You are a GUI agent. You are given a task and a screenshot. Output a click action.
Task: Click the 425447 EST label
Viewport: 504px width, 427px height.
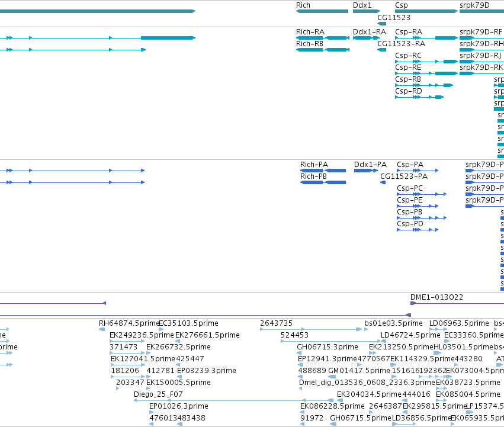coord(190,359)
